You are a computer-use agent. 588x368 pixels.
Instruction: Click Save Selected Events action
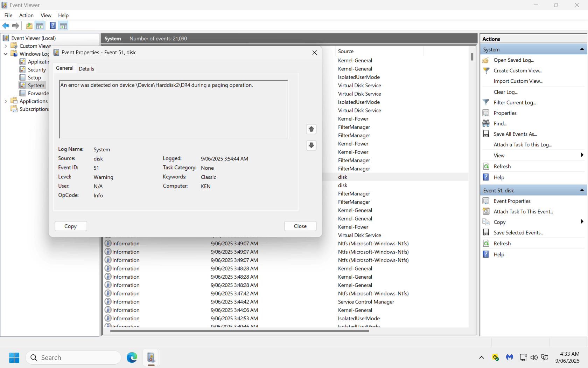[x=518, y=233]
